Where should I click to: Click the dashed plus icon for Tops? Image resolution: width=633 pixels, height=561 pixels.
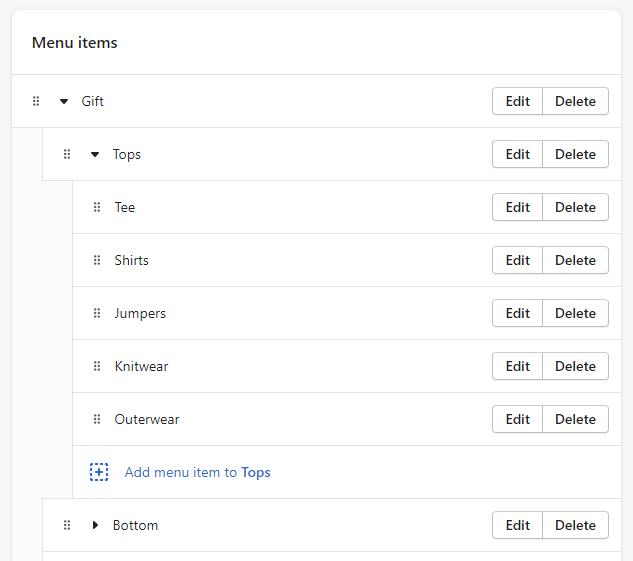pyautogui.click(x=99, y=472)
